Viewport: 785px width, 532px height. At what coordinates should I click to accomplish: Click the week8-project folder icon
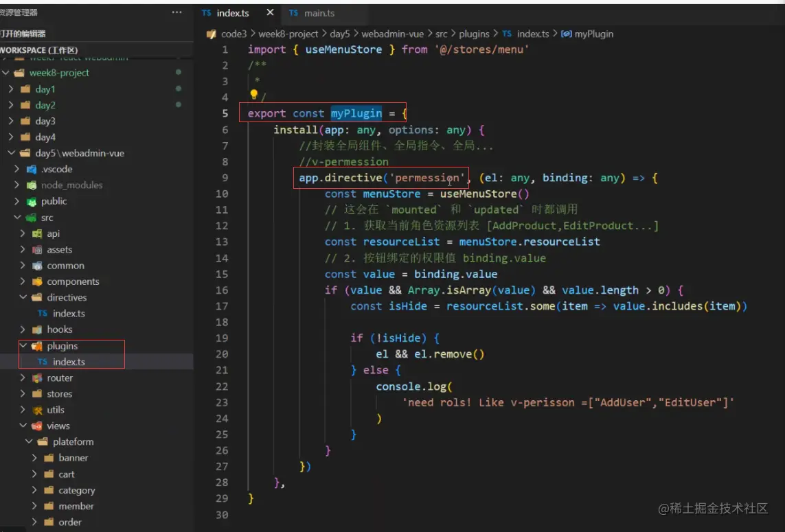(19, 73)
